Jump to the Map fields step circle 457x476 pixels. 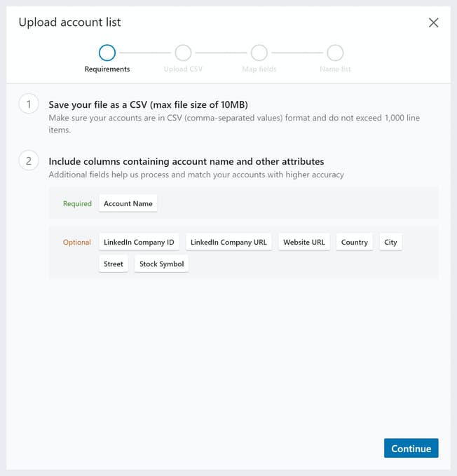[259, 53]
